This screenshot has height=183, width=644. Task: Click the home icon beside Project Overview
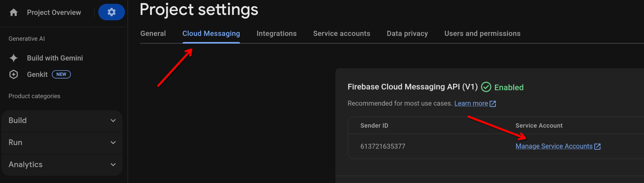[x=14, y=12]
